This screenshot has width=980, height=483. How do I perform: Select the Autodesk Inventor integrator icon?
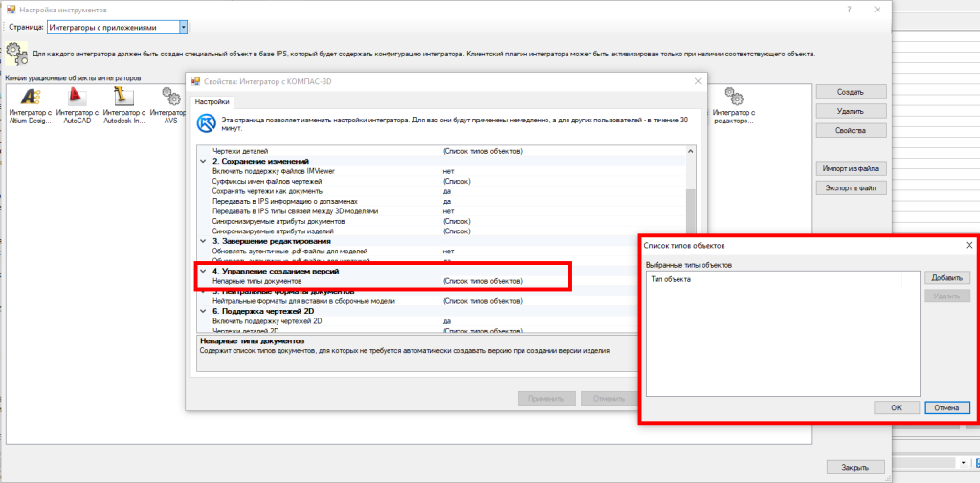pyautogui.click(x=123, y=97)
